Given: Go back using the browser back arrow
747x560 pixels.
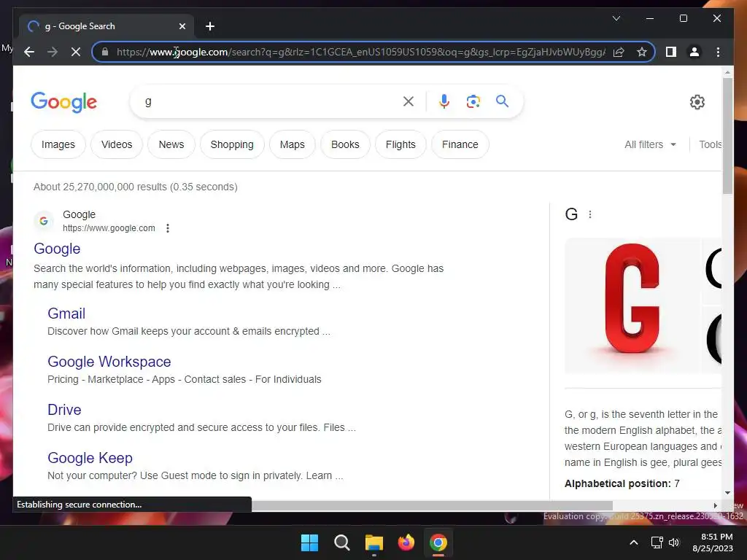Looking at the screenshot, I should pos(29,52).
